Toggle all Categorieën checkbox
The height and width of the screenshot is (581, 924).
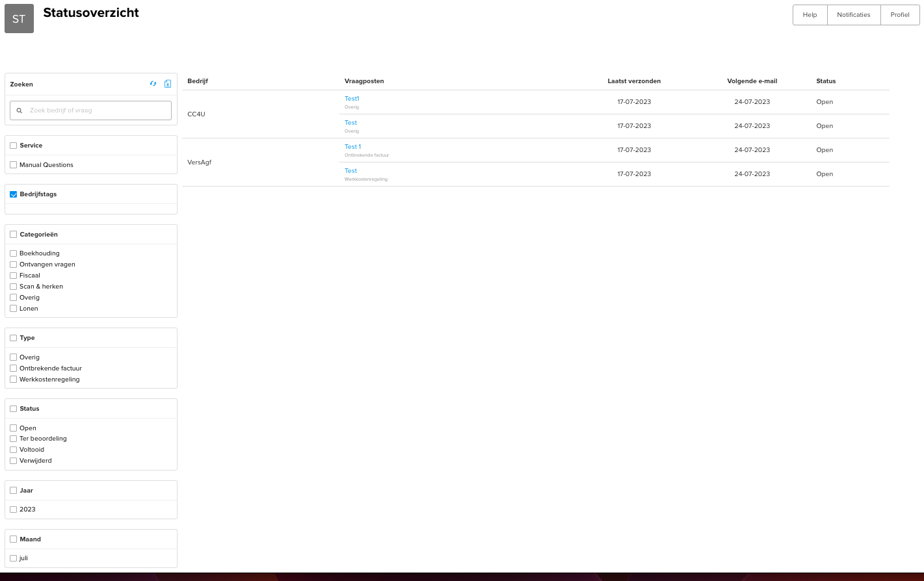coord(14,235)
